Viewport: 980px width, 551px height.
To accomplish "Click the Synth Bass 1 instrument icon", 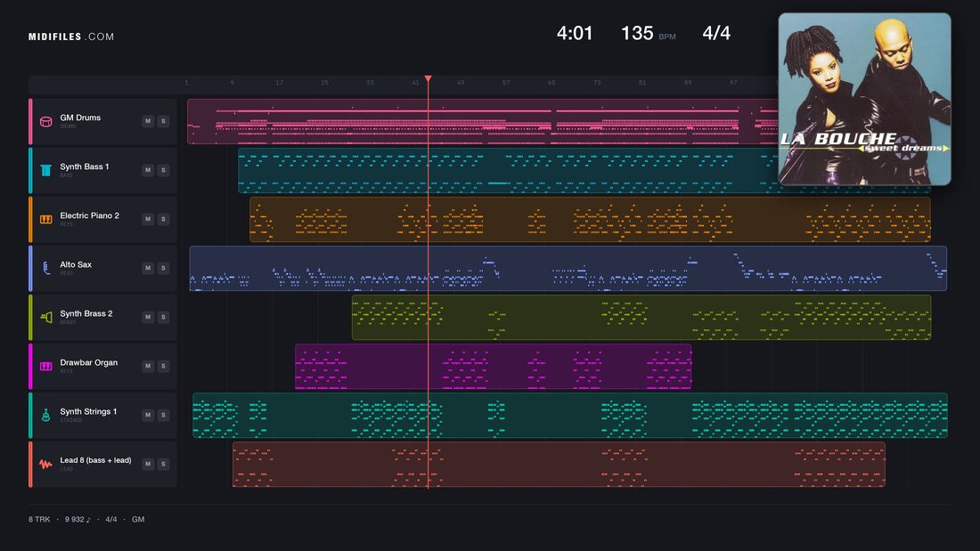I will click(x=45, y=170).
